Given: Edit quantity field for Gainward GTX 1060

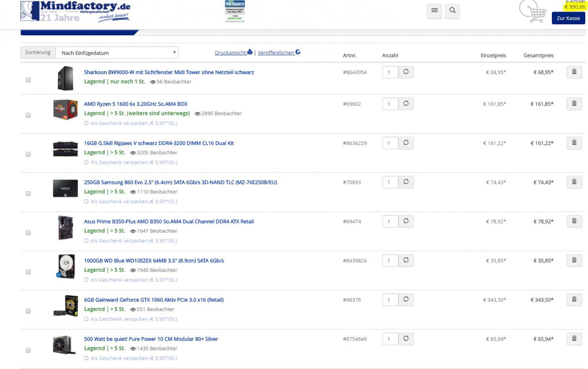Looking at the screenshot, I should click(x=390, y=300).
